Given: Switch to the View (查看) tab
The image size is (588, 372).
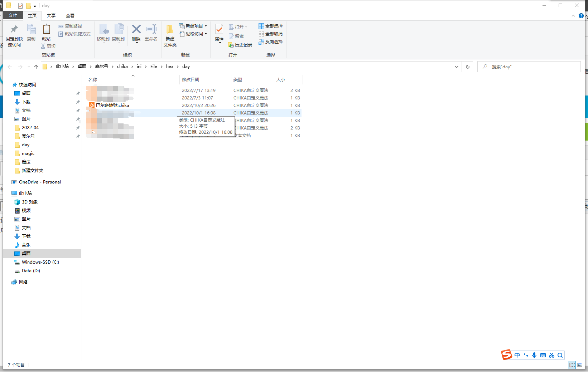Looking at the screenshot, I should click(x=70, y=16).
